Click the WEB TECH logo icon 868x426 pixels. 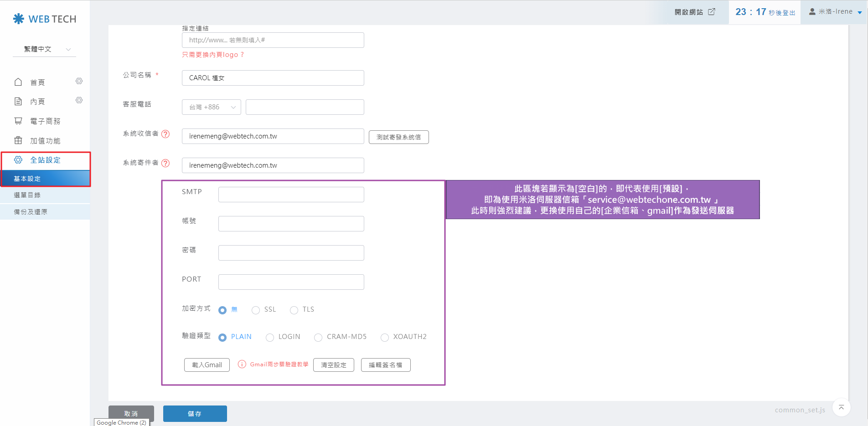tap(19, 19)
